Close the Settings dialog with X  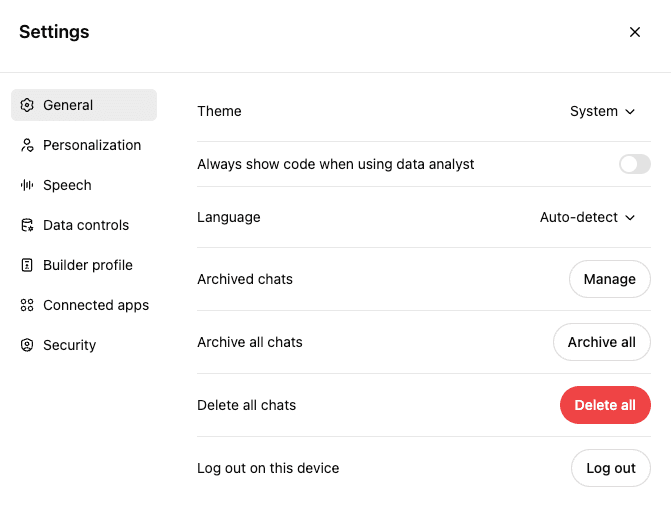pos(635,32)
